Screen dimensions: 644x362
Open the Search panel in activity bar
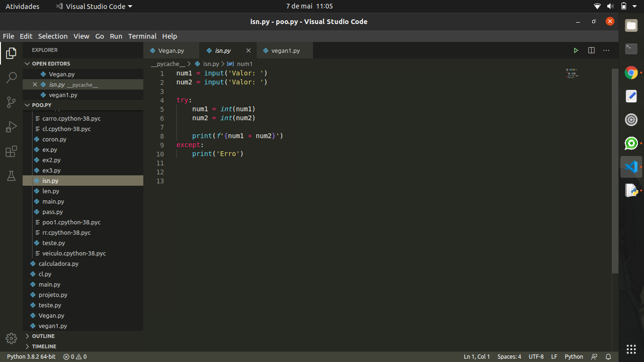tap(11, 77)
